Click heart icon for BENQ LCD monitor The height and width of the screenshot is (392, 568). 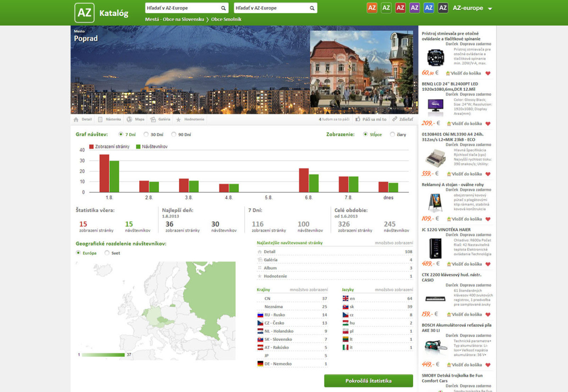pos(488,124)
